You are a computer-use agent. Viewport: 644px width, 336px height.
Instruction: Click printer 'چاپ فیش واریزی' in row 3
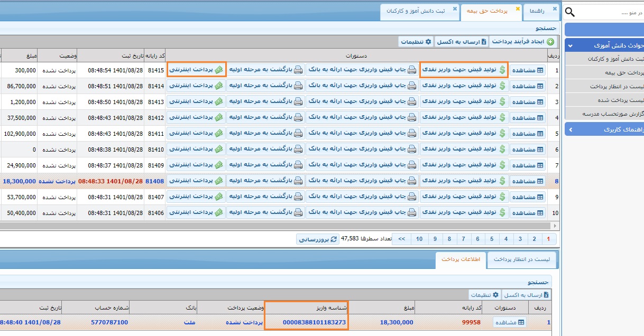(x=362, y=102)
